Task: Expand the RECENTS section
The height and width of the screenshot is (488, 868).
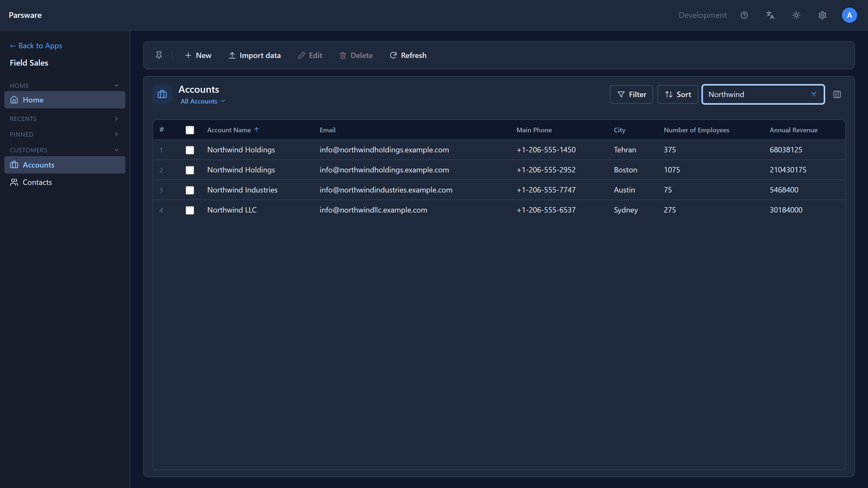Action: pos(65,118)
